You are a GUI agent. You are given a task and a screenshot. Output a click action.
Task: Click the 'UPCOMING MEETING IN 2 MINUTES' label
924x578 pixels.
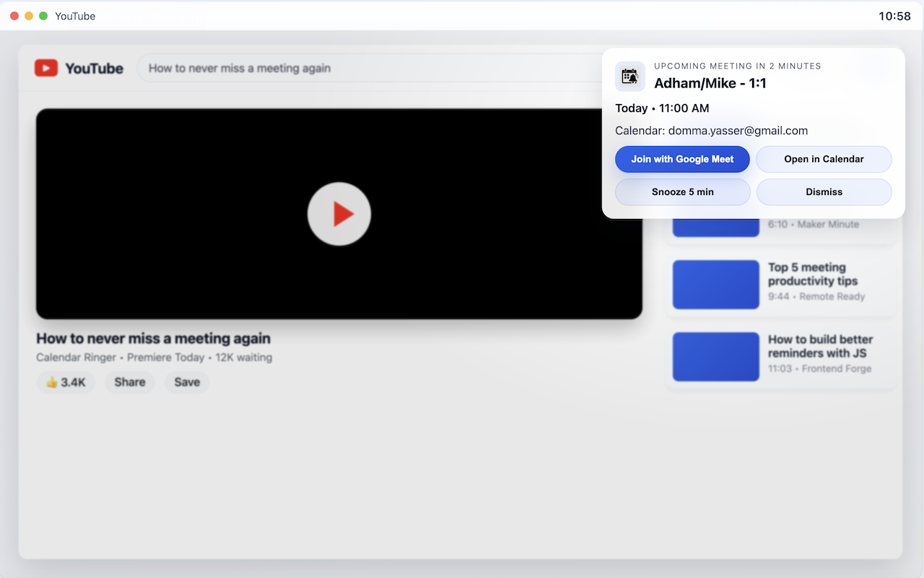tap(738, 66)
